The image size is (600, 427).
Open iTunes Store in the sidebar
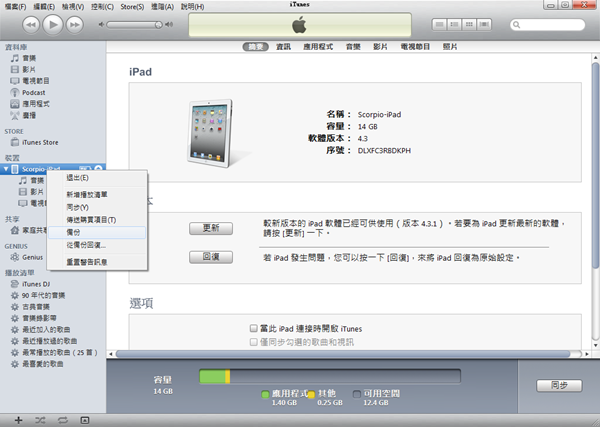pyautogui.click(x=40, y=142)
